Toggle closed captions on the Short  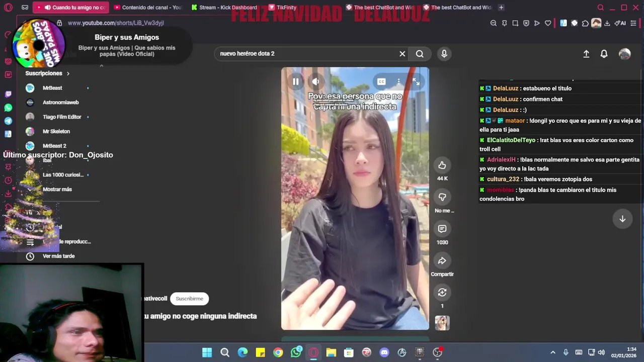tap(381, 81)
